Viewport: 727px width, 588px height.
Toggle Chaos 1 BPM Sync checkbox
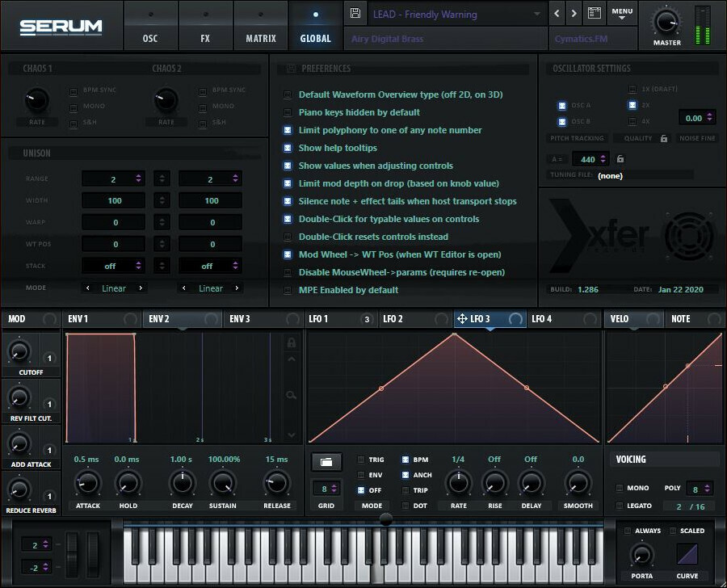[74, 92]
